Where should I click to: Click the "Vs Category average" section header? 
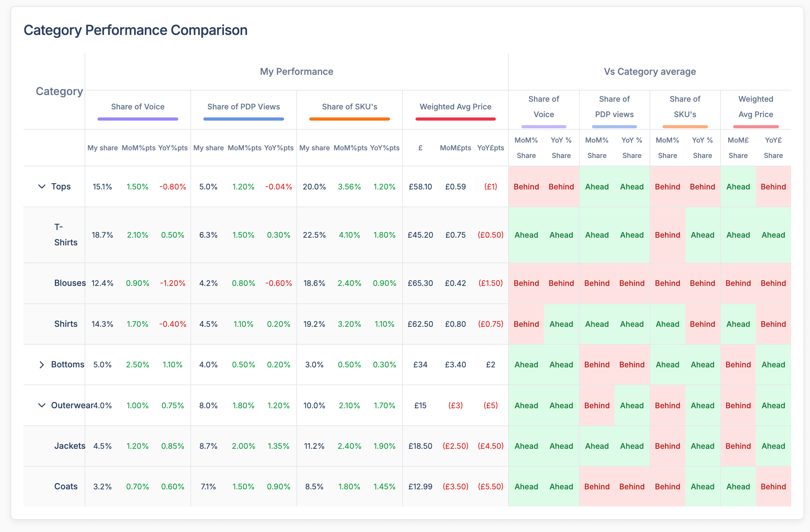pos(650,71)
